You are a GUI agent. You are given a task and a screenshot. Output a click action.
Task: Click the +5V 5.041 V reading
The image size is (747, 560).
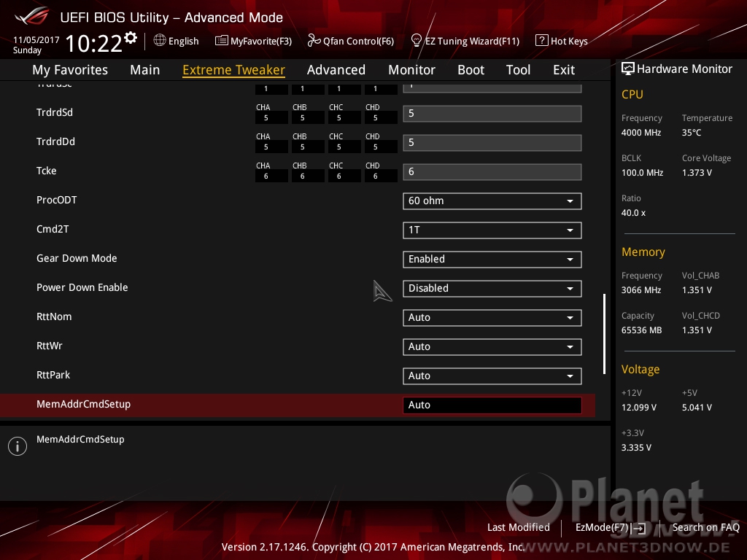coord(697,408)
